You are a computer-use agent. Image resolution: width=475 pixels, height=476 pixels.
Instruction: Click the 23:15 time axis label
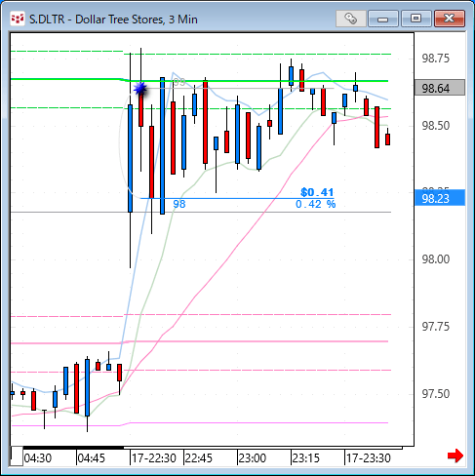pyautogui.click(x=306, y=458)
